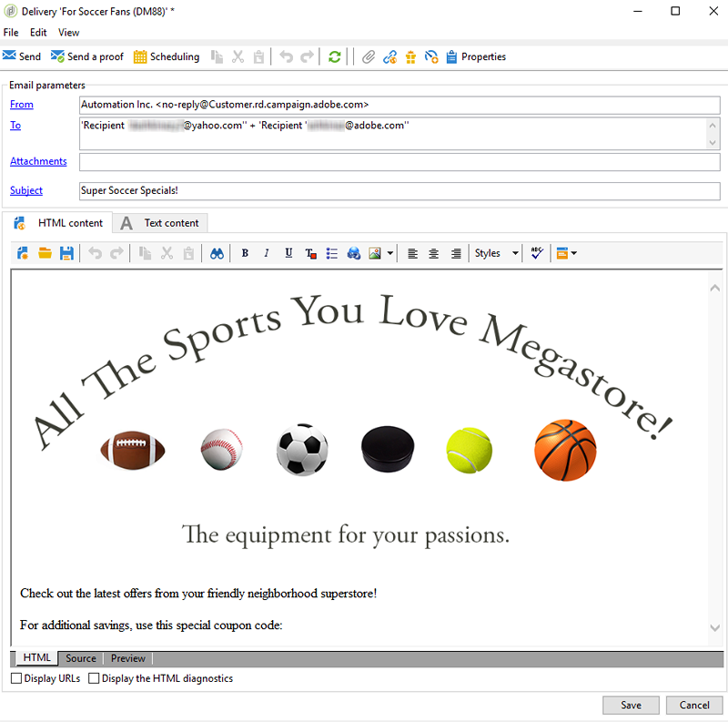
Task: Click the new content icon in editor toolbar
Action: (22, 253)
